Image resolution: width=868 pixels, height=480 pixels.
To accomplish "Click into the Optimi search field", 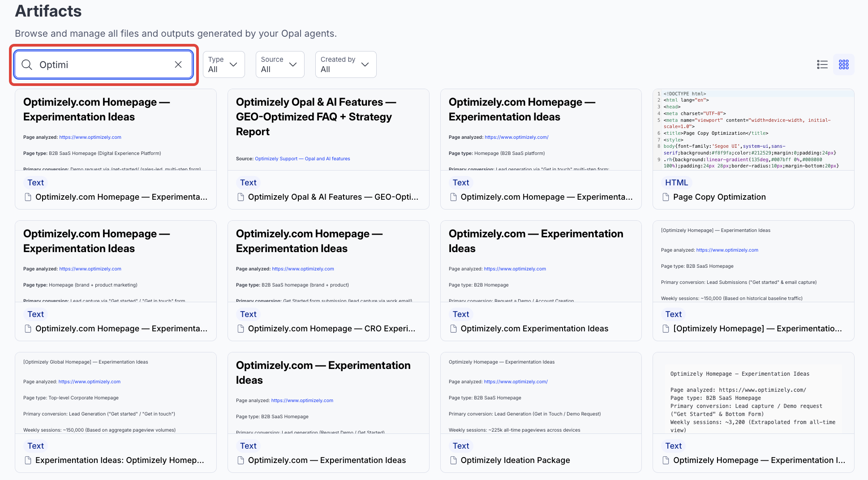I will (103, 64).
